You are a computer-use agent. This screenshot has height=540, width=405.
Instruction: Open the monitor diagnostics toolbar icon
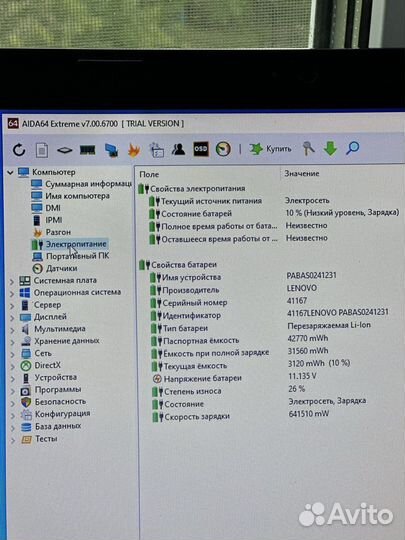[x=156, y=150]
